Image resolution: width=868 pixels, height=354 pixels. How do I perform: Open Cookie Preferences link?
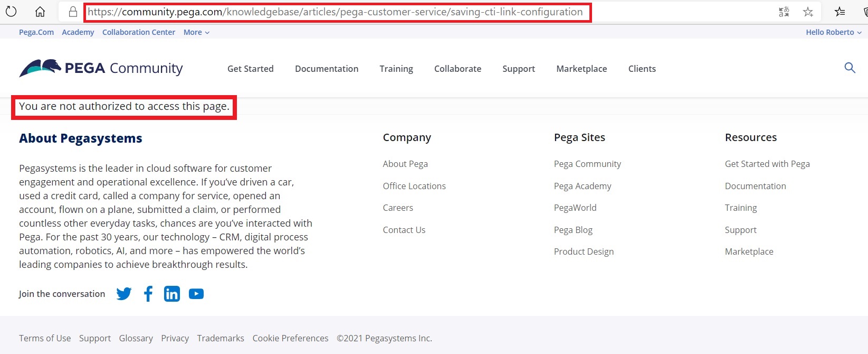coord(290,338)
